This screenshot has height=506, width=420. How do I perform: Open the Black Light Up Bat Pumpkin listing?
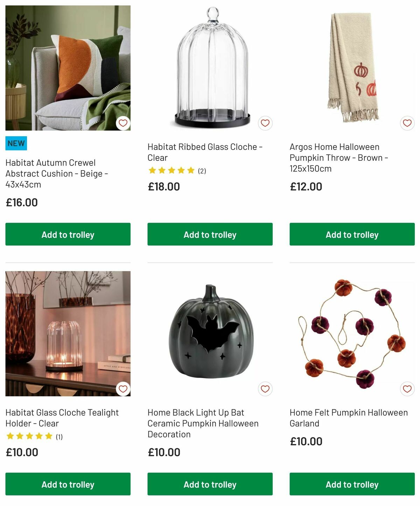[203, 423]
